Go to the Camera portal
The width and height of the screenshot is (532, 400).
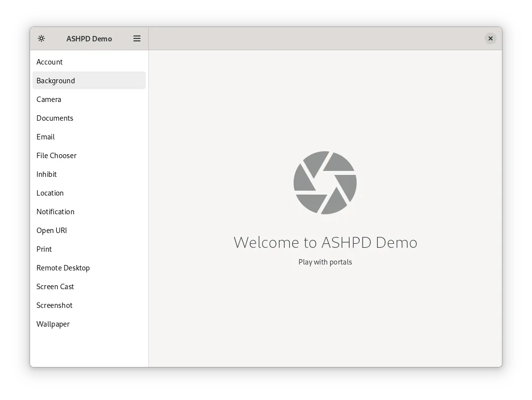coord(49,100)
